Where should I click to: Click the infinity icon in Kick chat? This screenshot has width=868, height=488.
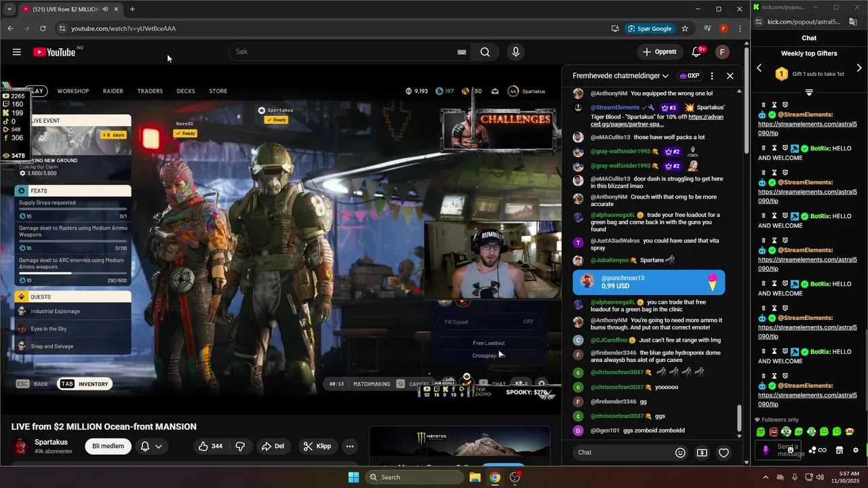coord(823,450)
